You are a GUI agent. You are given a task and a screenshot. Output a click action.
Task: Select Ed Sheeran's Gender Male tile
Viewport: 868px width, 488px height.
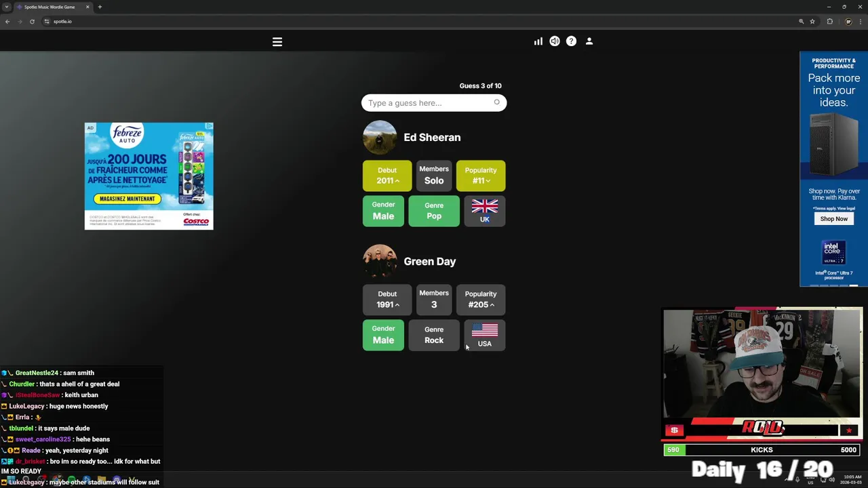[x=383, y=211]
